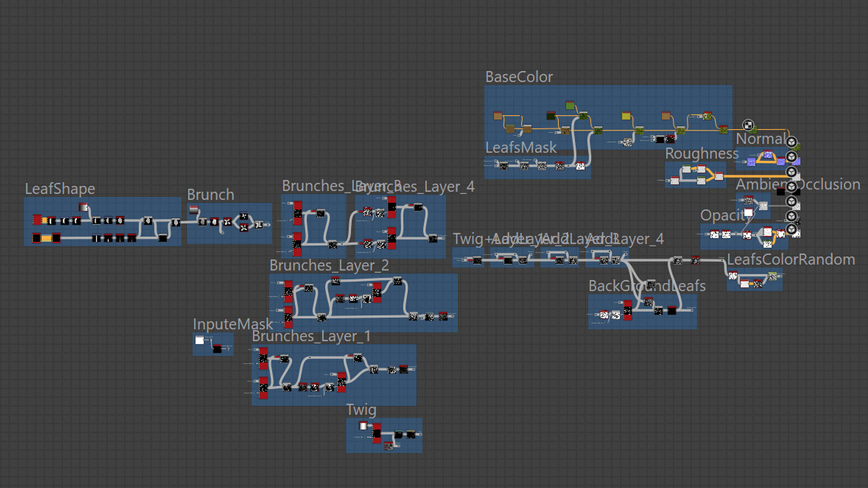Click the white gradient node in Twig frame
The height and width of the screenshot is (488, 868).
363,426
